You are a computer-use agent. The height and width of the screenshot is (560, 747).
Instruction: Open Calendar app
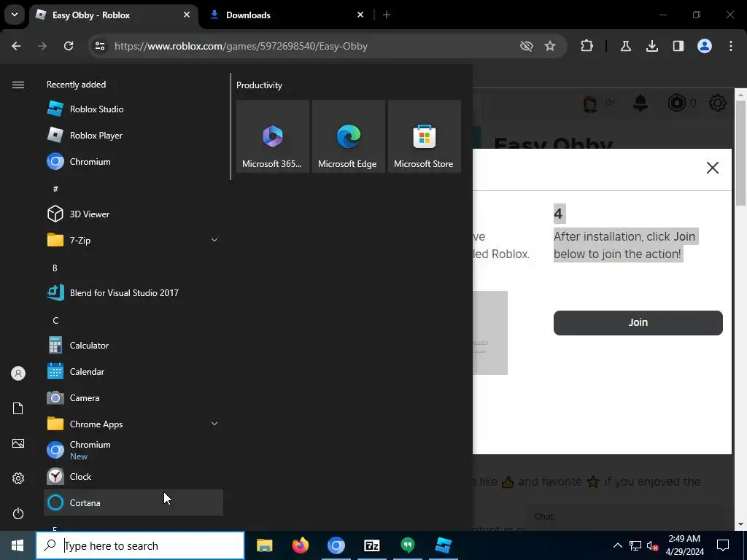click(x=133, y=371)
